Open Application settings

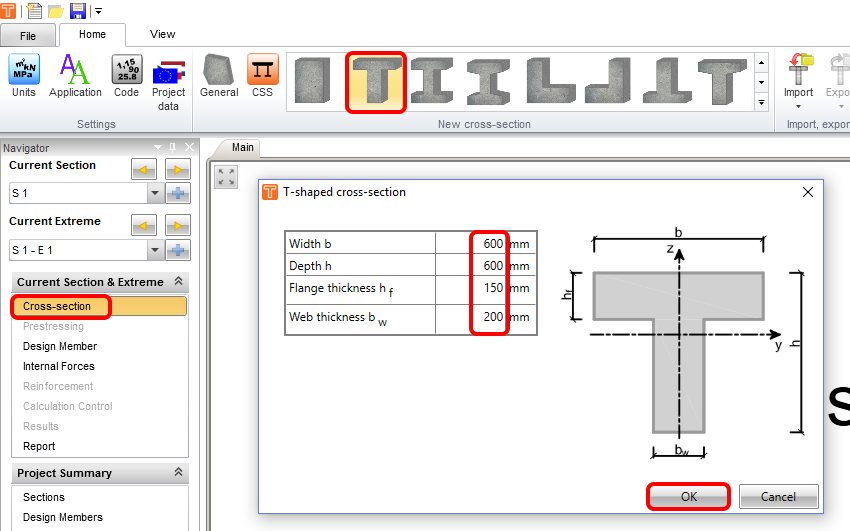point(75,76)
